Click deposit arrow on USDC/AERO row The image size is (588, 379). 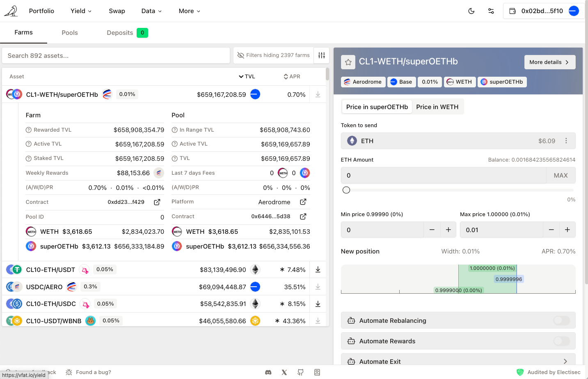318,287
